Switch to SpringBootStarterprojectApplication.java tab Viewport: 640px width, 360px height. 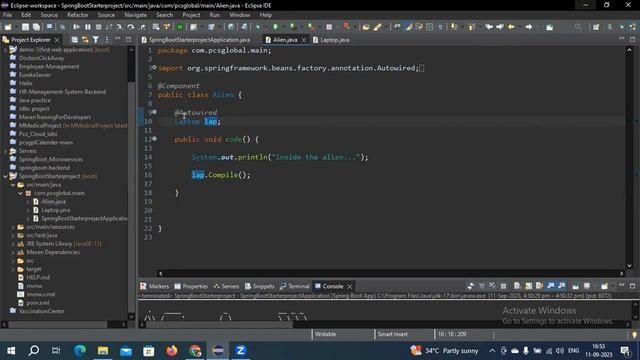point(196,40)
